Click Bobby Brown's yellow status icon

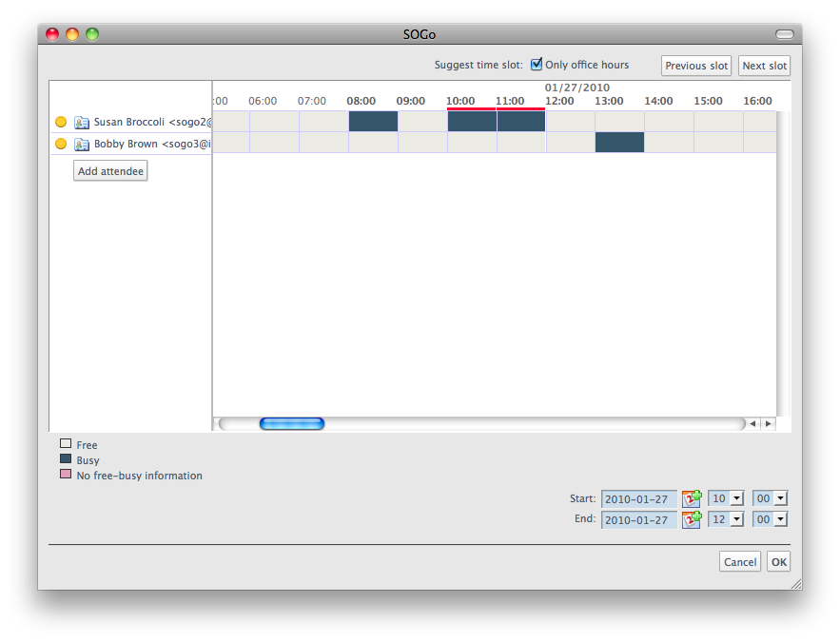pyautogui.click(x=61, y=145)
